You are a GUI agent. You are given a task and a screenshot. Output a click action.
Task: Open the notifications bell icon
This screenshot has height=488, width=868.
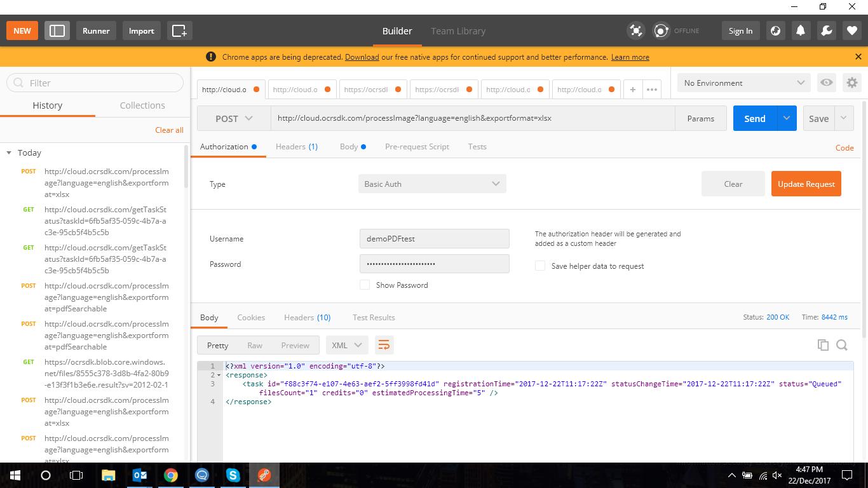click(800, 30)
